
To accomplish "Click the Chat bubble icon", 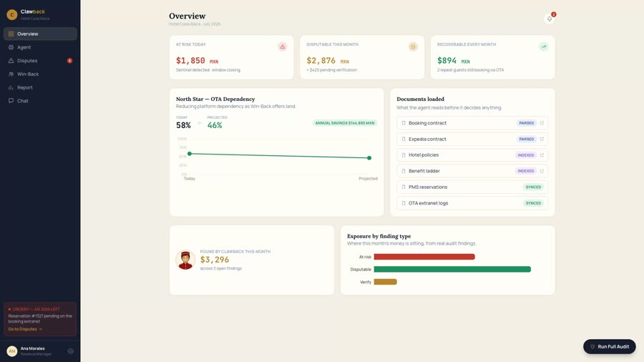I will [11, 101].
